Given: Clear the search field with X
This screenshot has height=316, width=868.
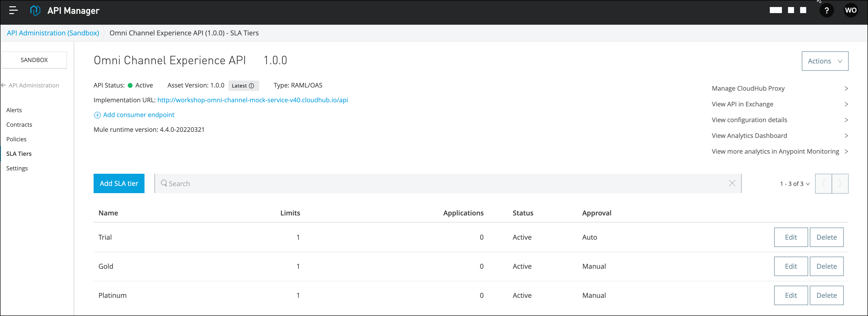Looking at the screenshot, I should (732, 183).
